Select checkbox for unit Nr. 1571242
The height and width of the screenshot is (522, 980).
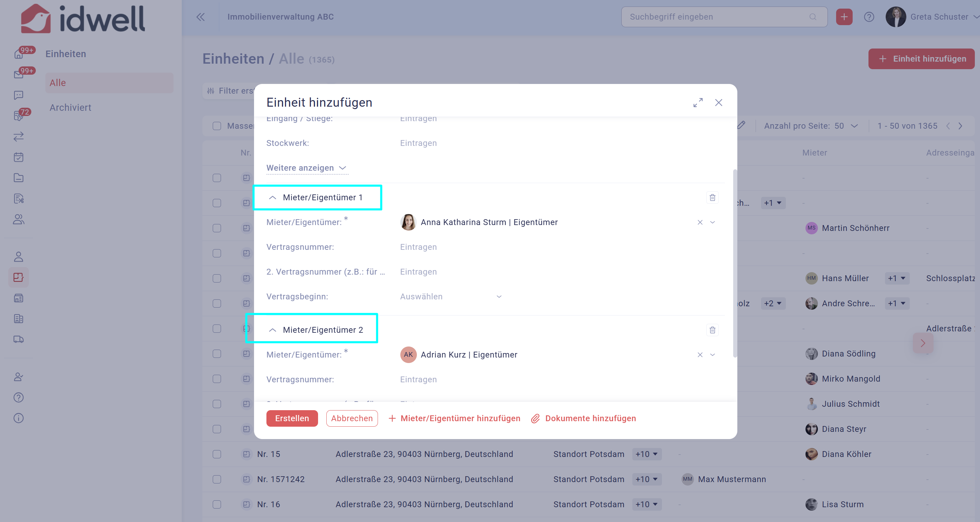click(x=217, y=479)
